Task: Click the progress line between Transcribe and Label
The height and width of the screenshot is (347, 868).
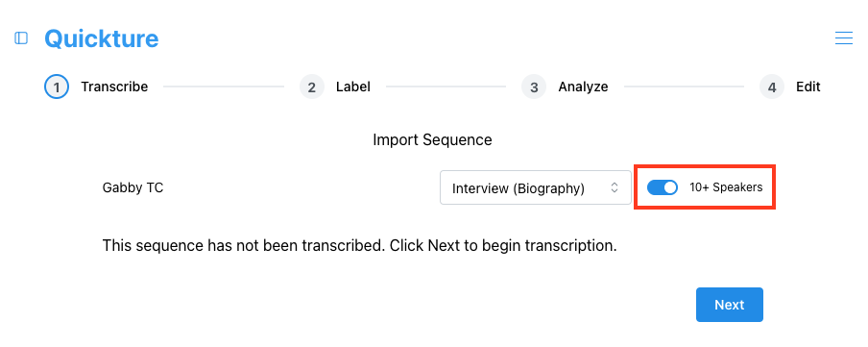Action: coord(224,87)
